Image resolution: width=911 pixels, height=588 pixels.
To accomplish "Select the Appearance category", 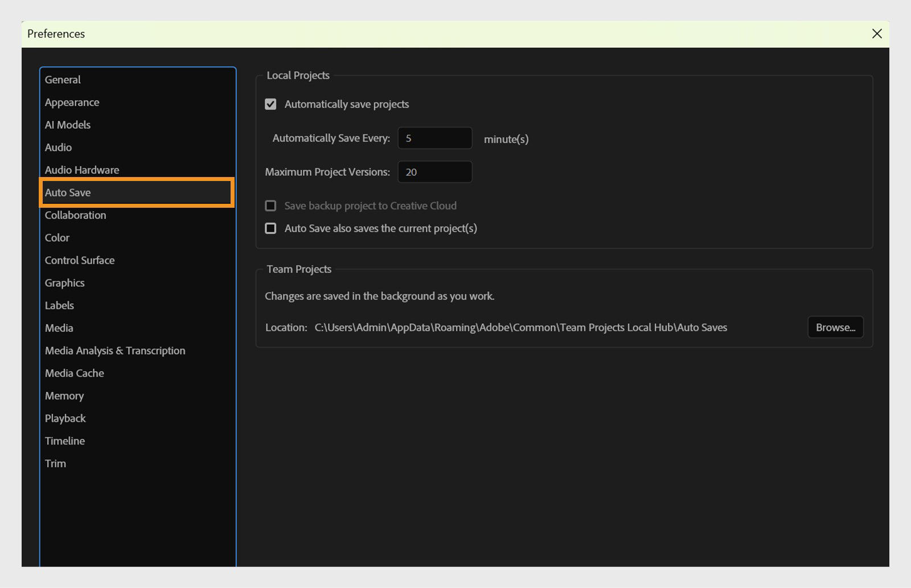I will [x=72, y=102].
